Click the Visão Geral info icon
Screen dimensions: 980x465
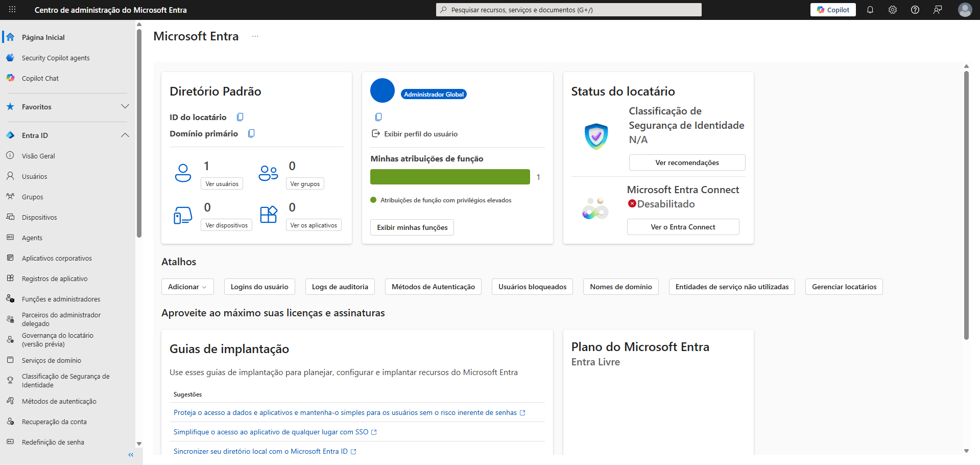pos(10,155)
